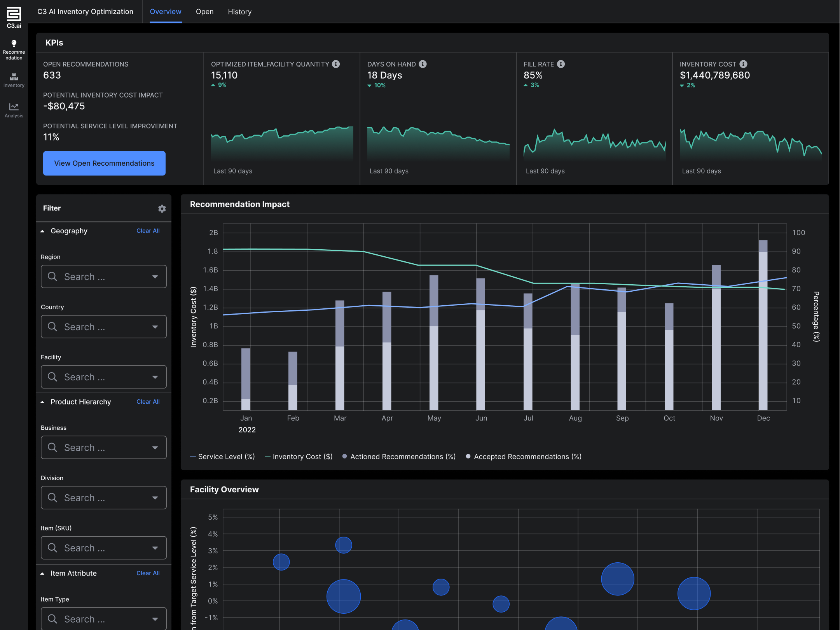Viewport: 840px width, 630px height.
Task: Open the Region dropdown arrow
Action: coord(155,277)
